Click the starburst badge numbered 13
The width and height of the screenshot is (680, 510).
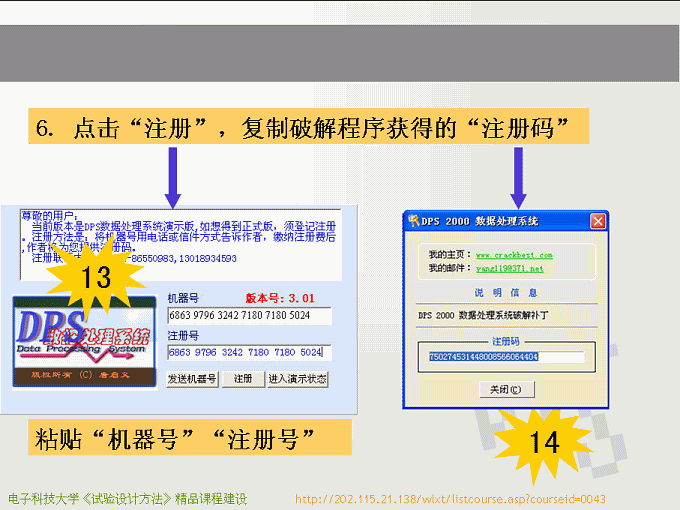(x=96, y=278)
